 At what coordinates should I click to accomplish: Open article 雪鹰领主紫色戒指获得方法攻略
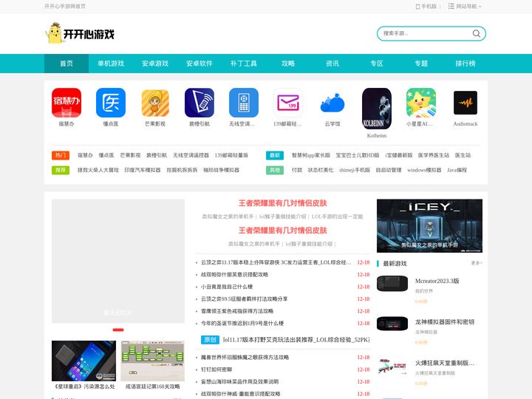pos(237,311)
